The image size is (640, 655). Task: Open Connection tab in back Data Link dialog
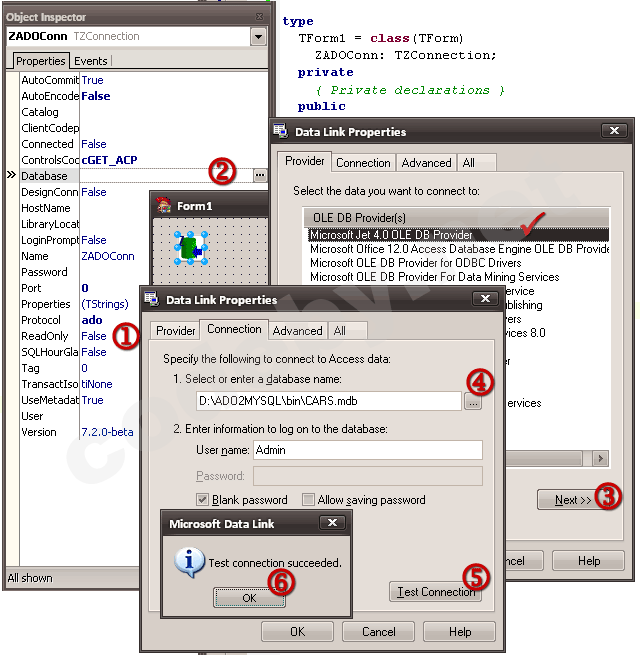tap(363, 163)
